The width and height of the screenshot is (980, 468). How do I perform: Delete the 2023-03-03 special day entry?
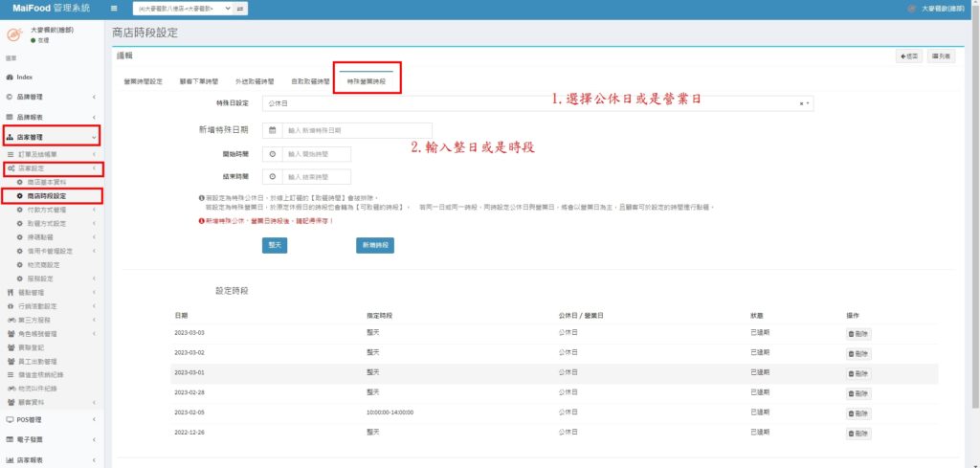[858, 333]
